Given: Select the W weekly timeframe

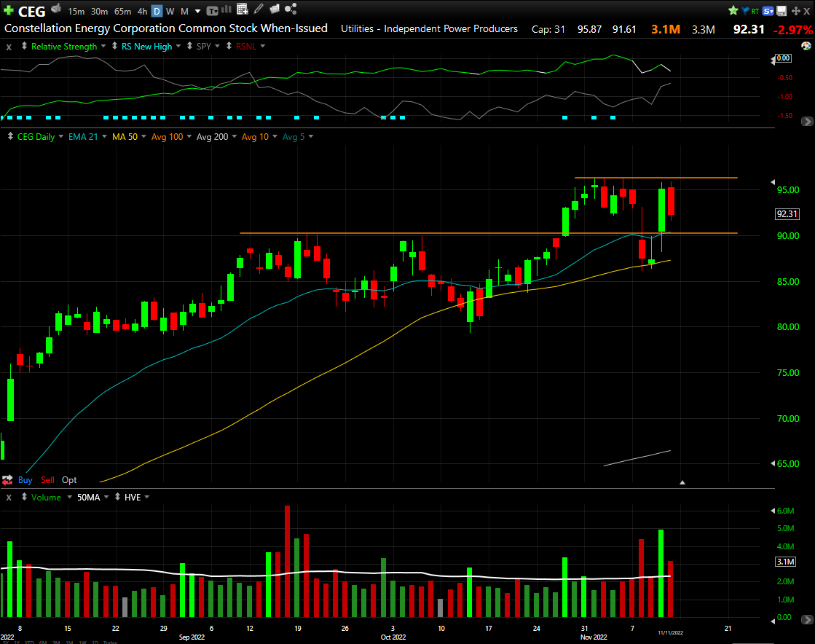Looking at the screenshot, I should coord(170,12).
